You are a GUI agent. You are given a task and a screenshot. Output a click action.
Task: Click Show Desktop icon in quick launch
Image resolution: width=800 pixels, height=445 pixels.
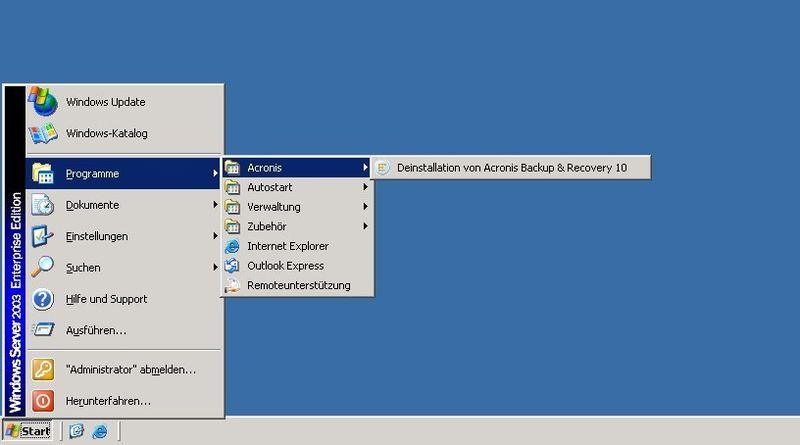coord(77,431)
